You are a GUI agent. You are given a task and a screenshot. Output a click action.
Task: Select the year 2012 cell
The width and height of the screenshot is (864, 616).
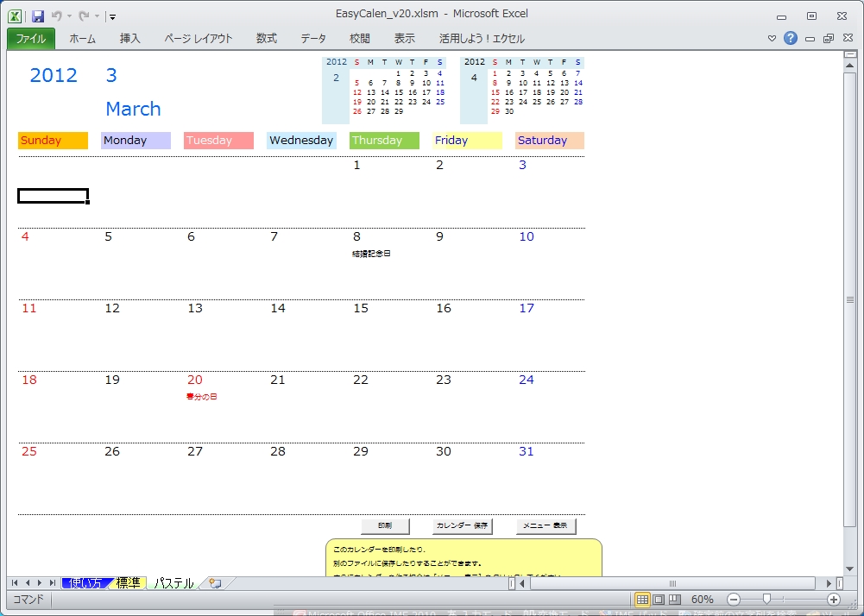54,75
